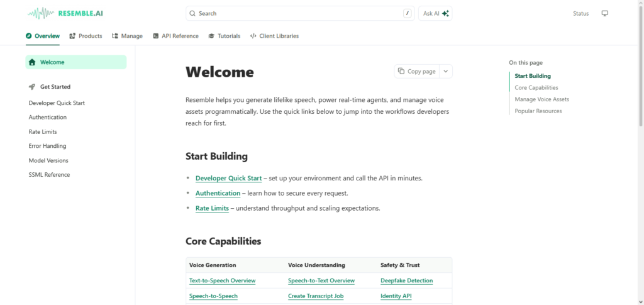Jump to Start Building in On this page
Screen dimensions: 644x305
(533, 76)
